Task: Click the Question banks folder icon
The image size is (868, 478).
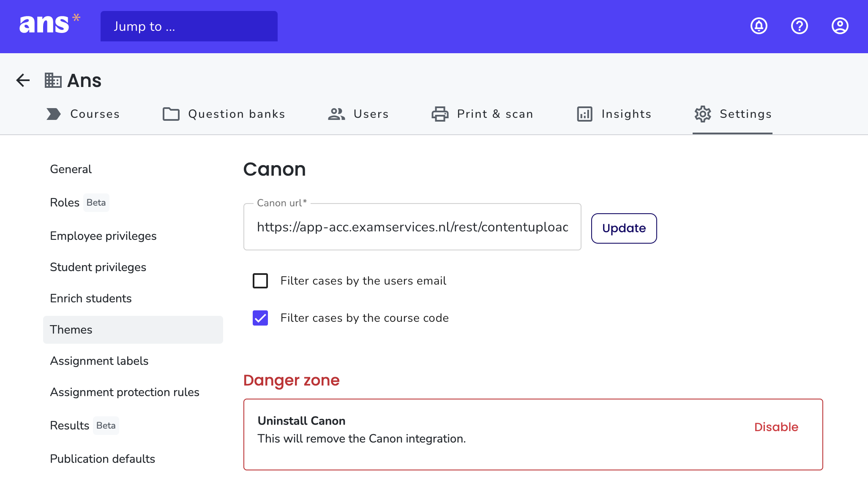Action: point(171,114)
